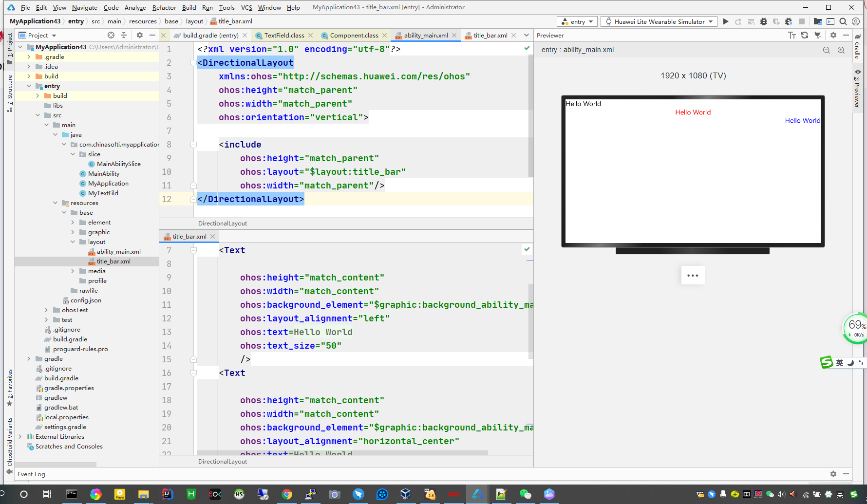
Task: Click the Previewer plug debug icon
Action: pyautogui.click(x=818, y=35)
